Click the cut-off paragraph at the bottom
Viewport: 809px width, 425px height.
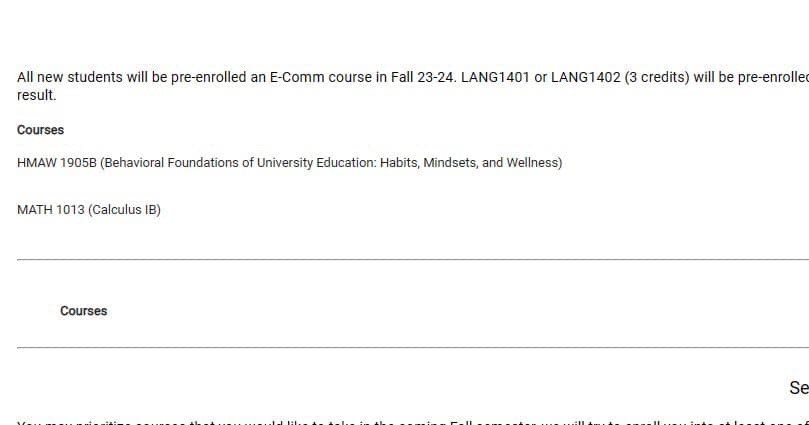click(x=400, y=420)
